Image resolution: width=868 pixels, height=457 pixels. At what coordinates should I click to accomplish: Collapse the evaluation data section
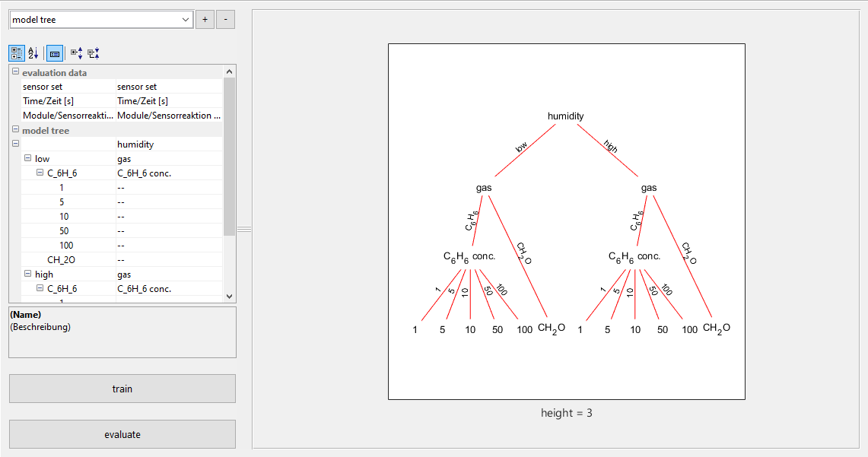(x=15, y=73)
